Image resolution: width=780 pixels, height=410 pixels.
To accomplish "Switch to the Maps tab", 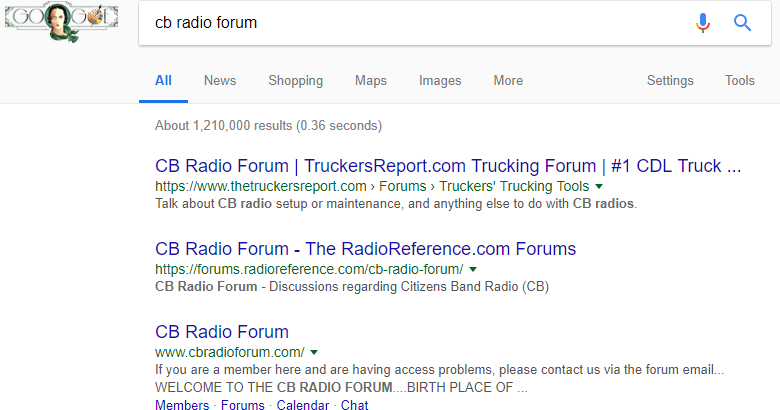I will coord(371,81).
